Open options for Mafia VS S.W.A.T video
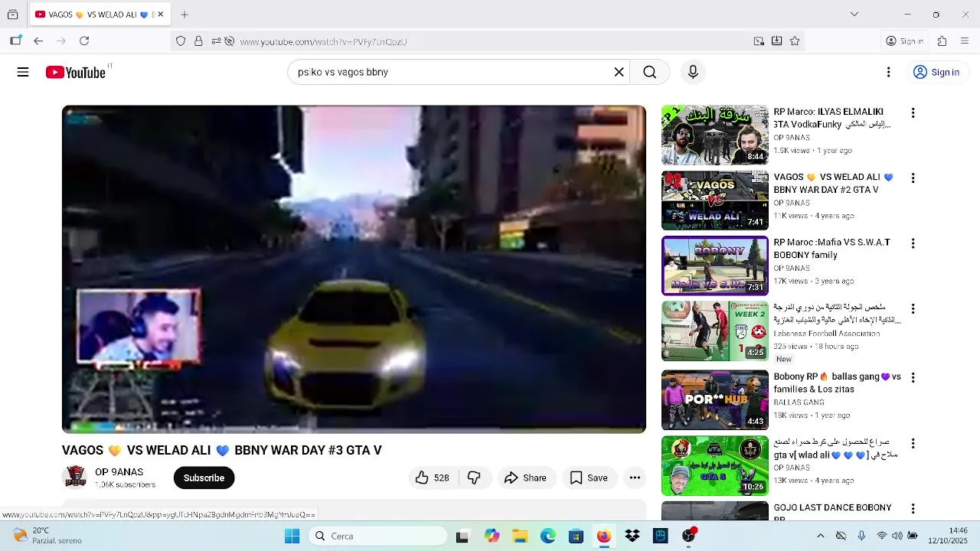 913,243
